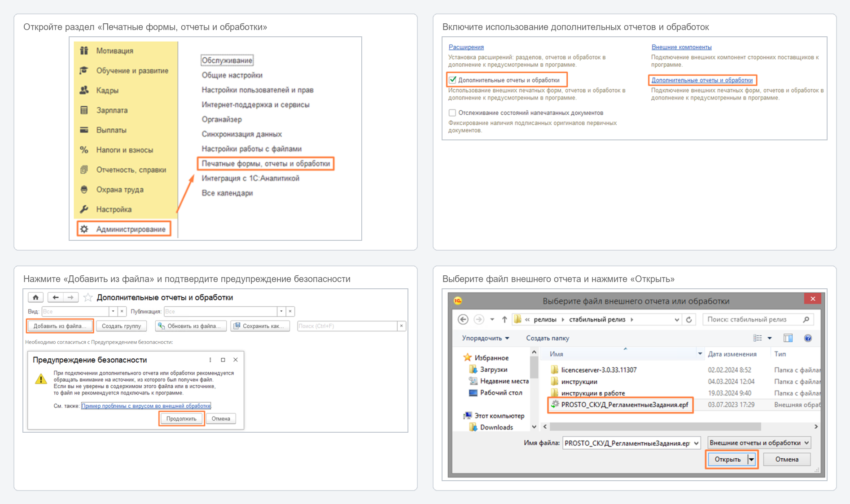This screenshot has width=850, height=504.
Task: Click Продолжить in security warning
Action: tap(181, 419)
